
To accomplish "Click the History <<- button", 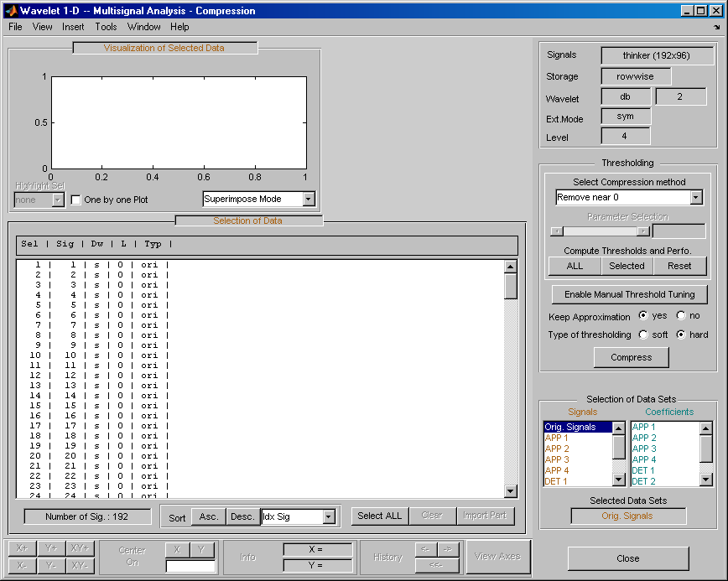I will pos(437,566).
